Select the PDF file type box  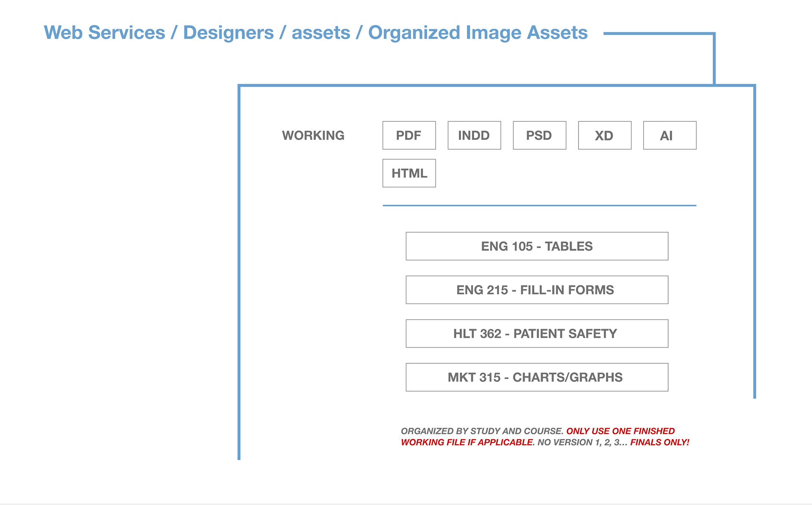click(409, 135)
